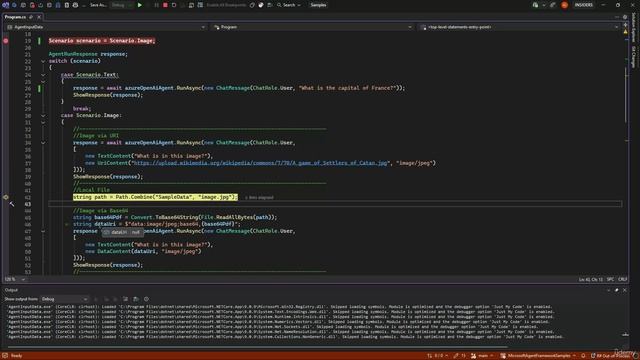Open the Debug configuration dropdown in the toolbar
640x360 pixels.
pos(121,5)
